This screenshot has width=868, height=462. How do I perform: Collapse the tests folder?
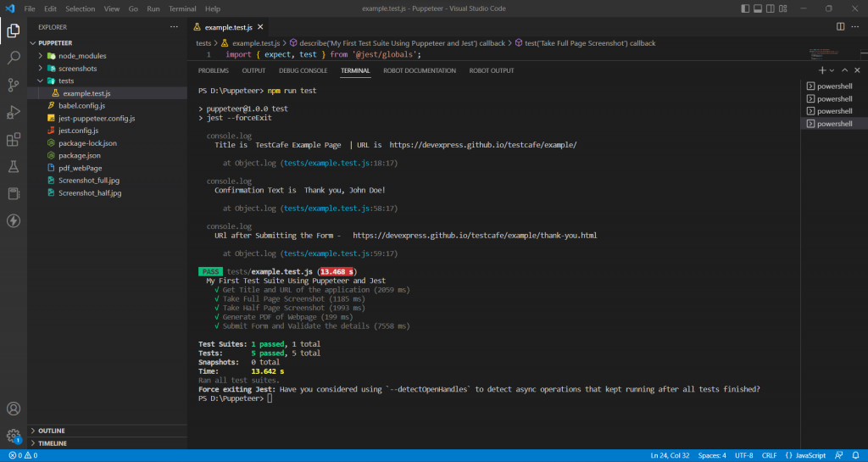[41, 81]
